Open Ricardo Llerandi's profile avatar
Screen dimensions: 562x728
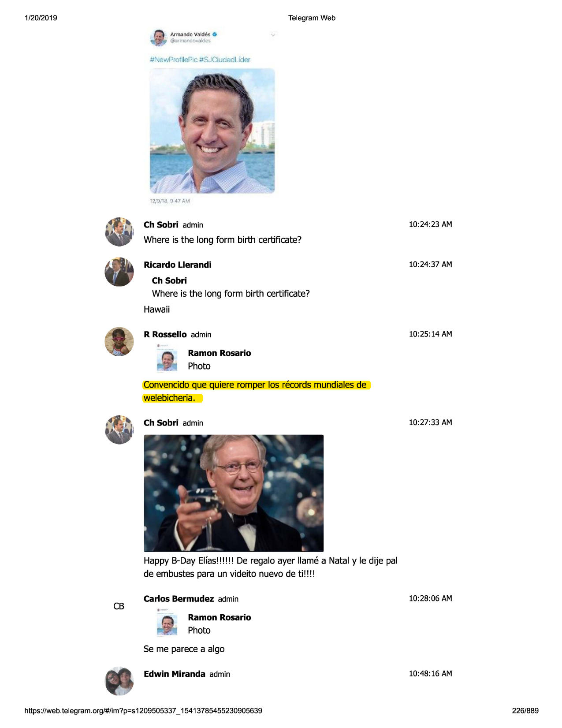coord(119,272)
